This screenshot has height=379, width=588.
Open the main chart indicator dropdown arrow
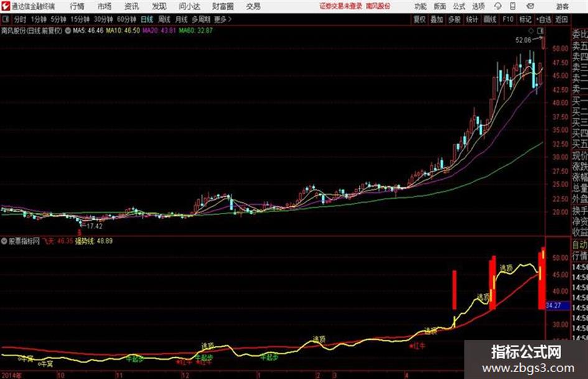pyautogui.click(x=68, y=30)
